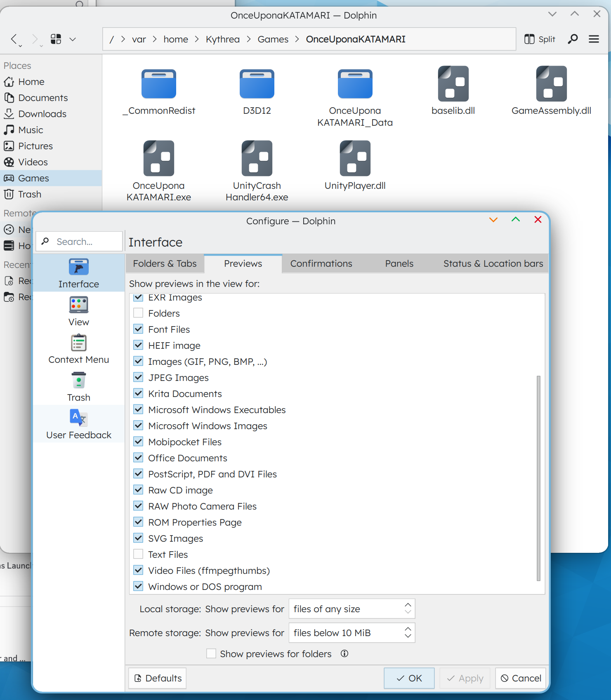Navigate to var in the breadcrumb
The image size is (611, 700).
coord(139,39)
